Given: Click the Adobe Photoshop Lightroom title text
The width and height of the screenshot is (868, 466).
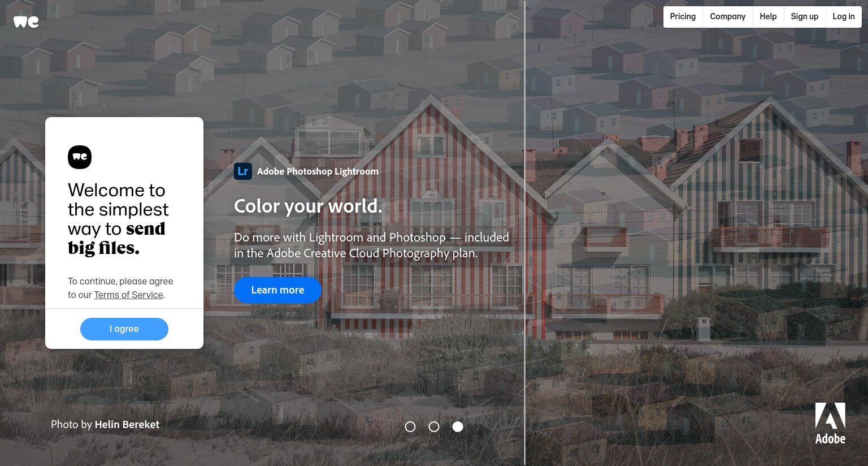Looking at the screenshot, I should 318,171.
